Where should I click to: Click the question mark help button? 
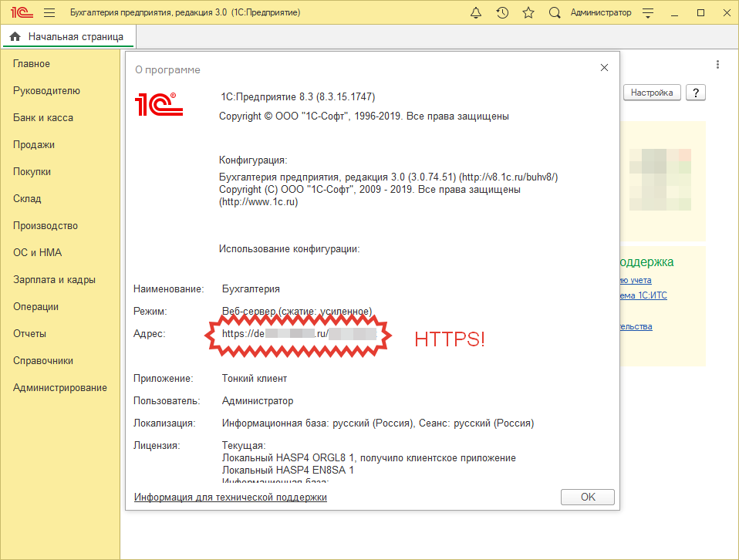[x=695, y=93]
